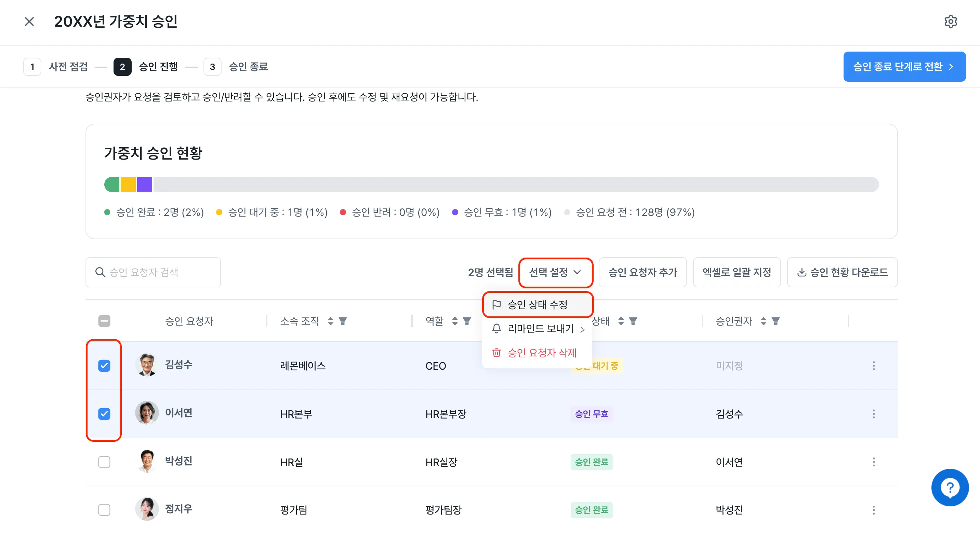The image size is (980, 533).
Task: Click 미지정 approver cell for 김성수
Action: pos(729,366)
